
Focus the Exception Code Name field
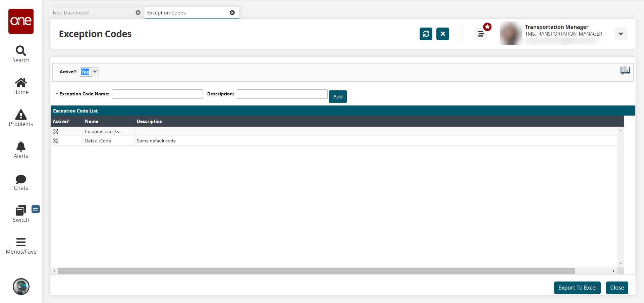click(x=157, y=94)
